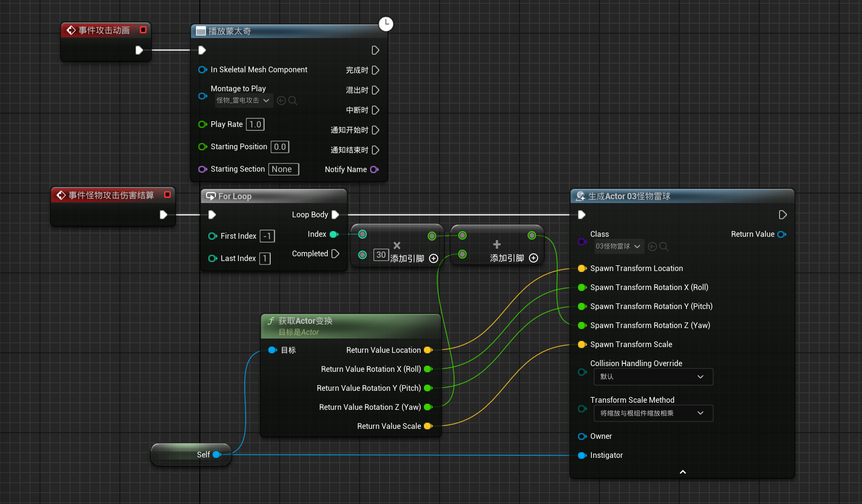Viewport: 862px width, 504px height.
Task: Add a pin on the multiply node
Action: tap(433, 258)
